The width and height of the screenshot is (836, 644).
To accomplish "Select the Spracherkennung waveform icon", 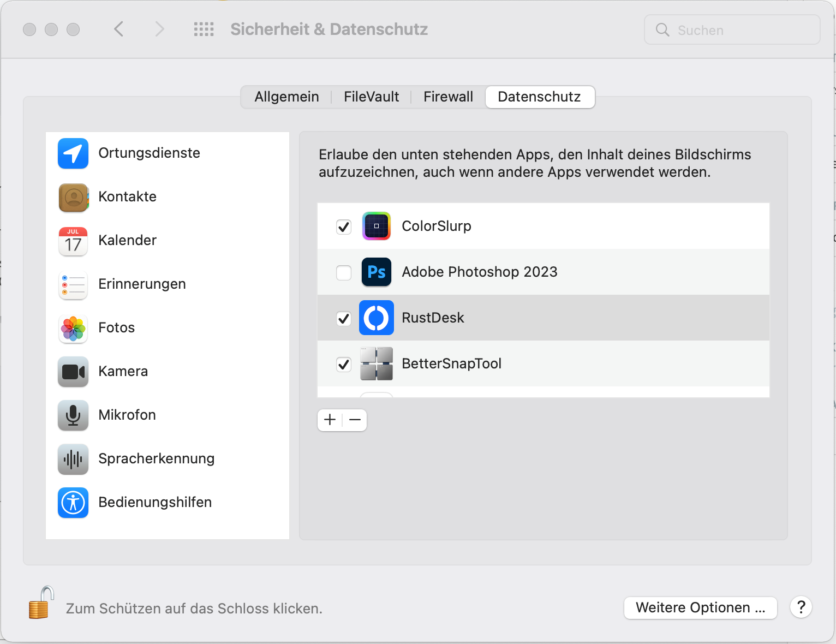I will pyautogui.click(x=73, y=459).
